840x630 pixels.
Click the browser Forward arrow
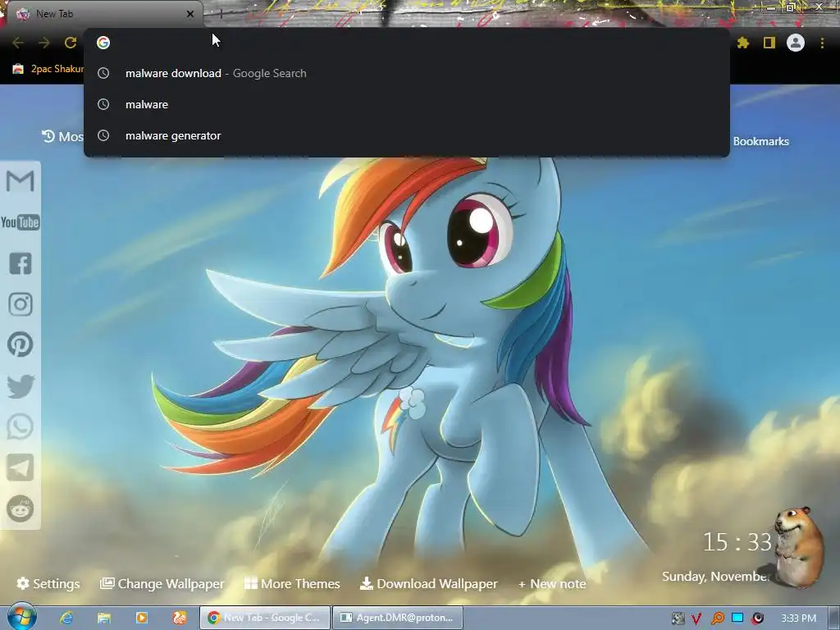coord(44,43)
